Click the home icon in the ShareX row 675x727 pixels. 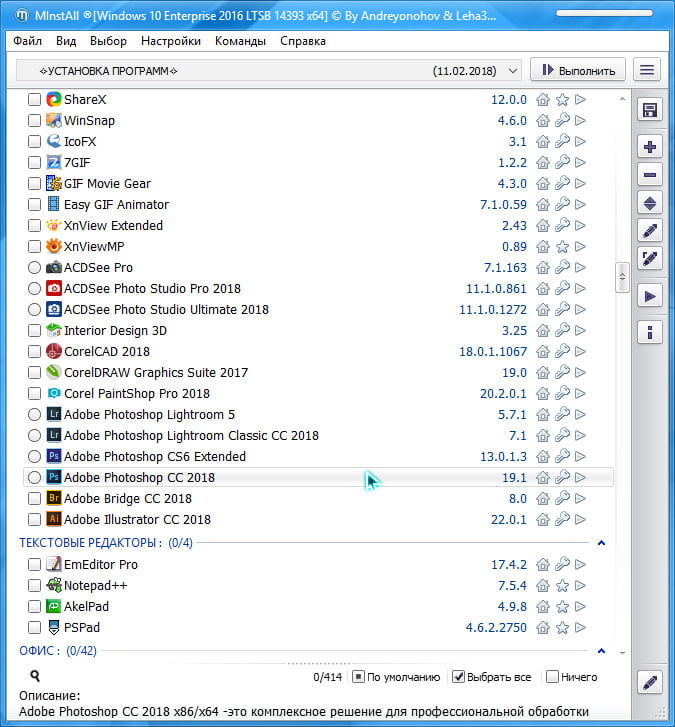point(543,100)
